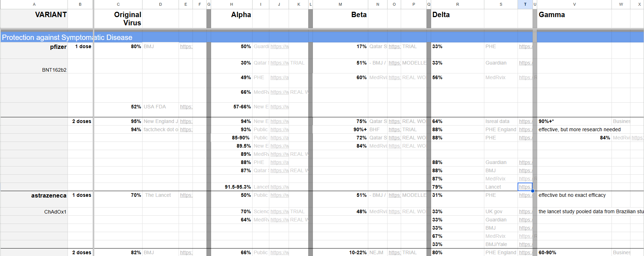The image size is (644, 256).
Task: Open the link beside USA FDA
Action: 186,107
